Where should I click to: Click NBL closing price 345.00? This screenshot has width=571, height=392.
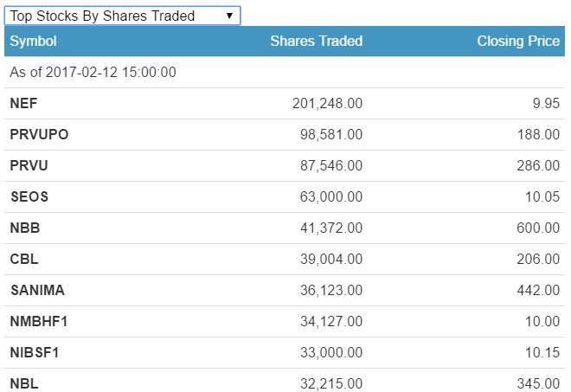[x=538, y=383]
